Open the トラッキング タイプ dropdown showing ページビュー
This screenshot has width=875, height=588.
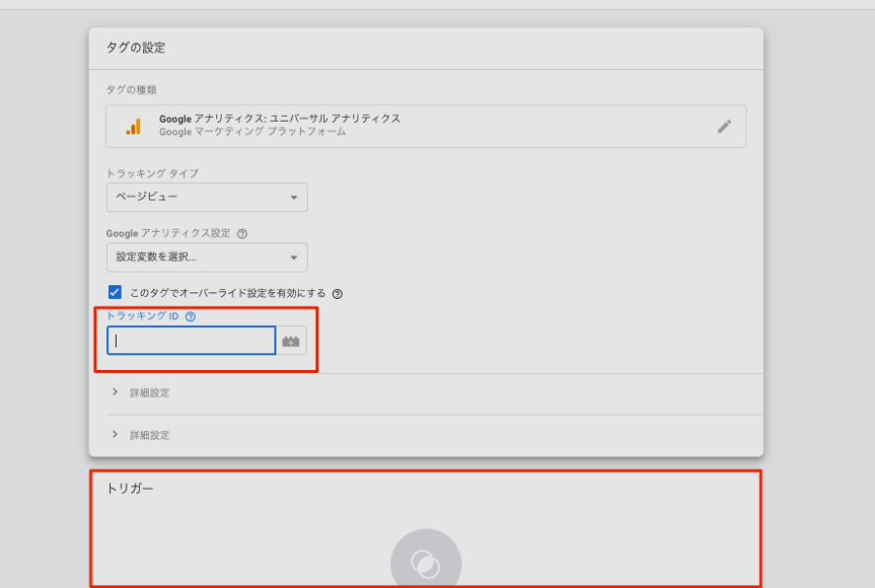tap(207, 197)
